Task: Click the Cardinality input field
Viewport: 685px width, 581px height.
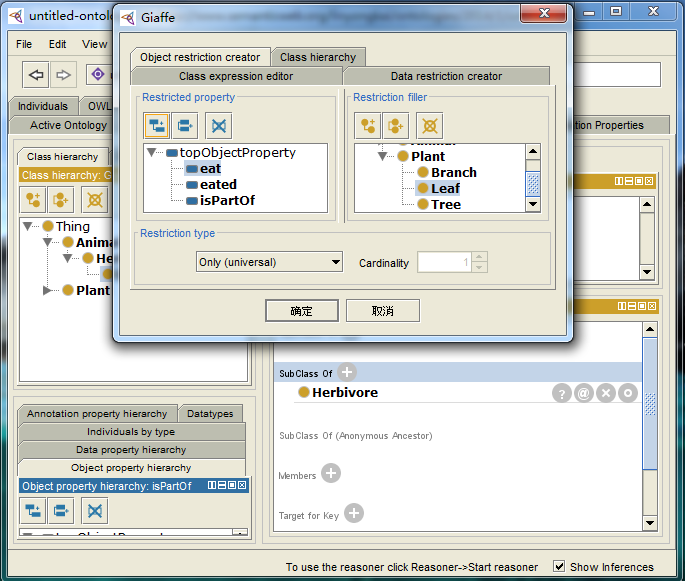Action: point(444,262)
